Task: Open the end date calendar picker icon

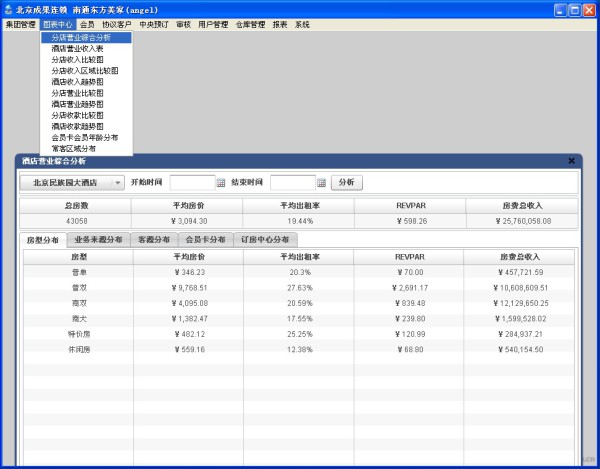Action: pos(321,183)
